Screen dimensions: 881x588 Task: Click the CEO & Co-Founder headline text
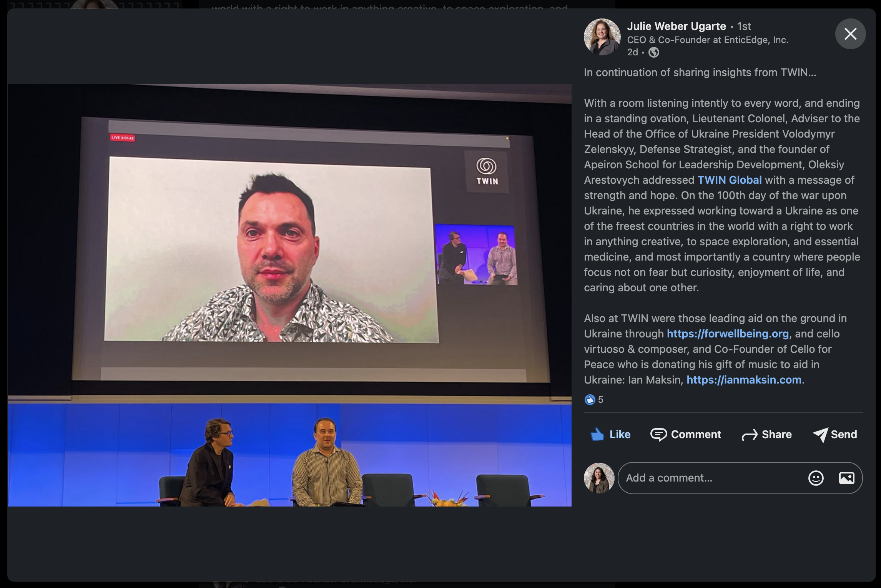tap(707, 40)
